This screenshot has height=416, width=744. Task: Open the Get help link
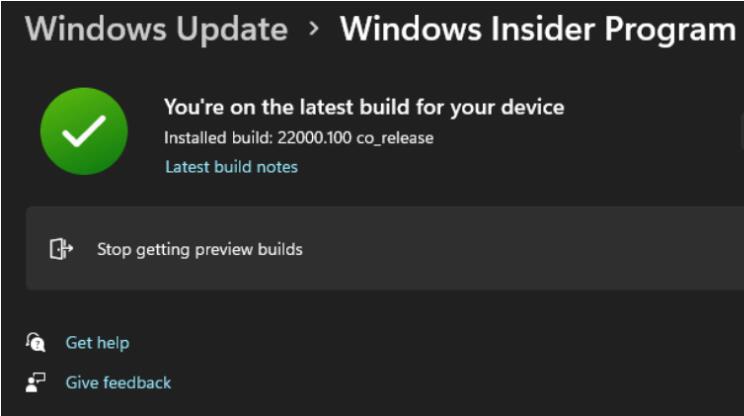[97, 343]
